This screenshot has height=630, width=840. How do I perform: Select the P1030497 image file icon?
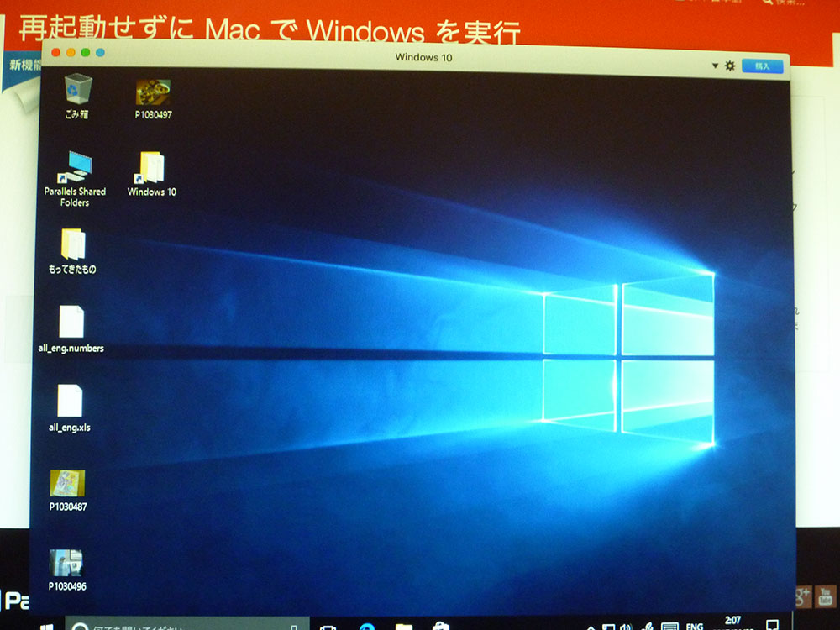coord(153,98)
